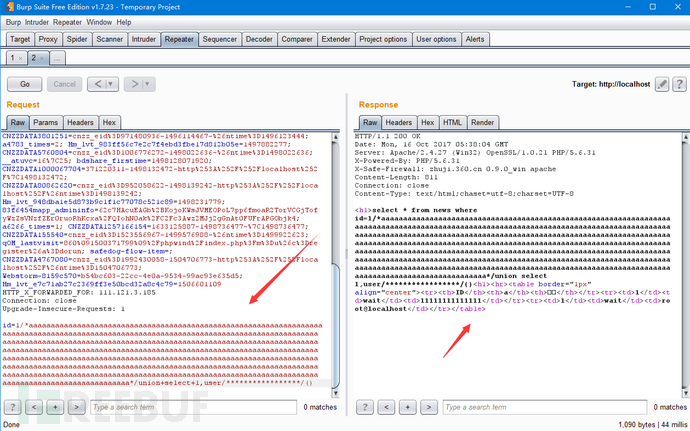This screenshot has height=431, width=690.
Task: Open the forward history dropdown arrow
Action: [x=147, y=84]
